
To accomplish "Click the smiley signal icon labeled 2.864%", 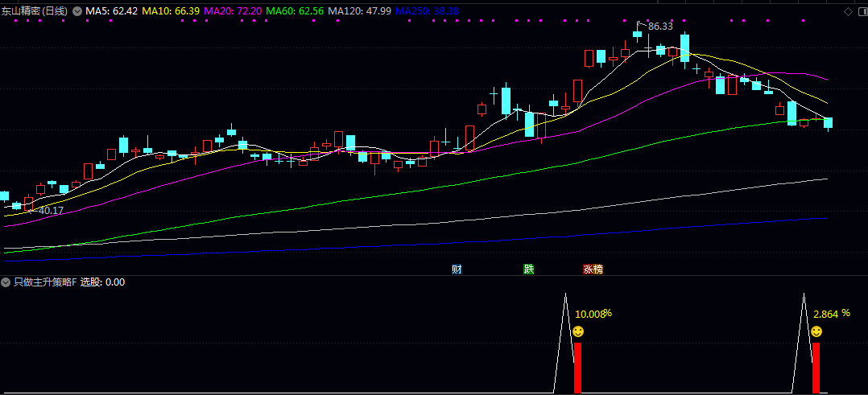I will (x=816, y=331).
